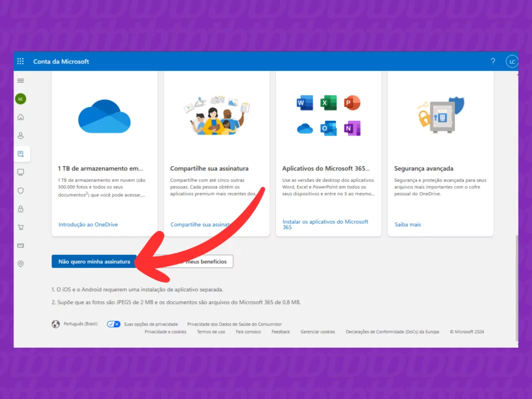Open the Privacy padlock icon in sidebar
Screen dimensions: 532x399
click(21, 209)
